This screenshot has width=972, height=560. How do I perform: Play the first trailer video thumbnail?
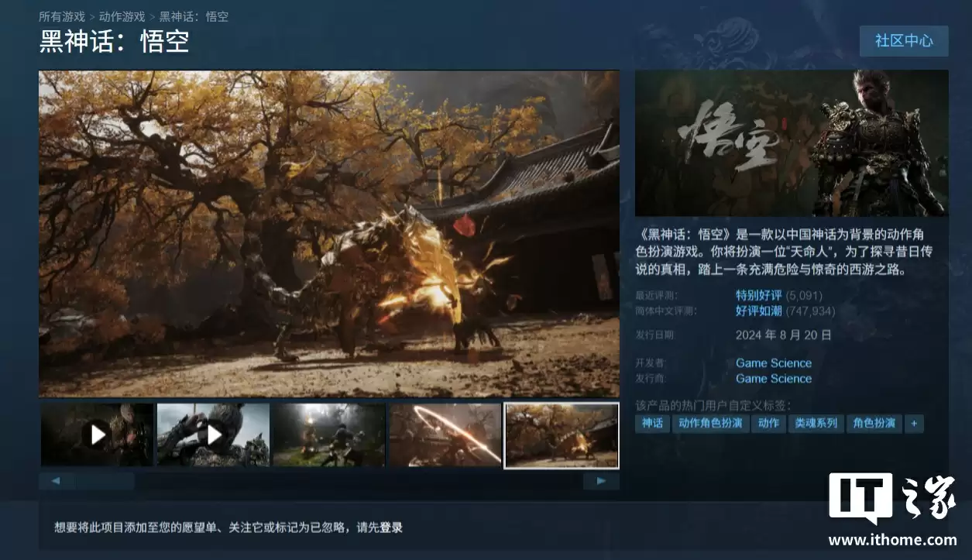[97, 435]
